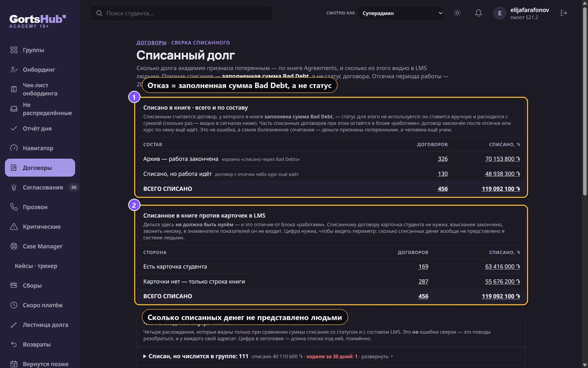588x368 pixels.
Task: Open the 70 153 800 written-off amount link
Action: [x=502, y=159]
